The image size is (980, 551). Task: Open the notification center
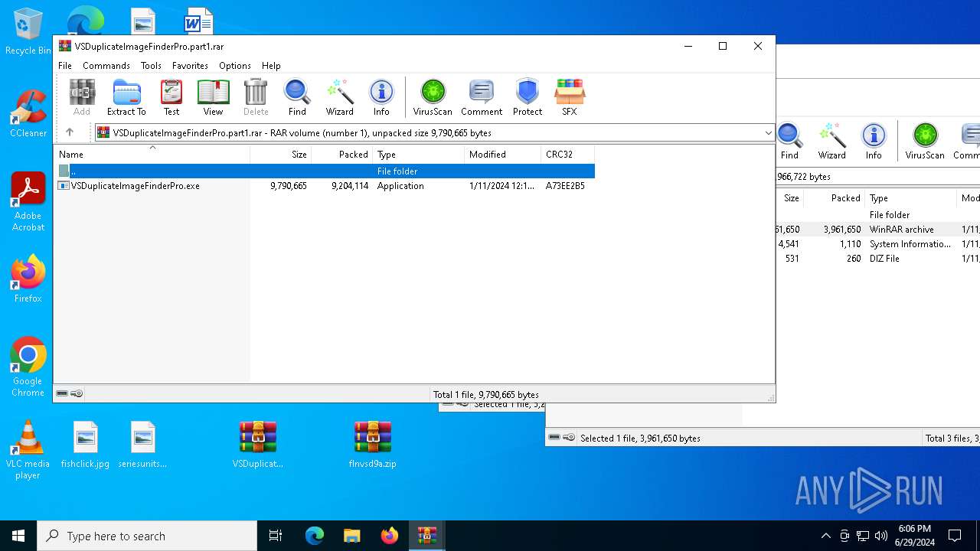coord(955,536)
